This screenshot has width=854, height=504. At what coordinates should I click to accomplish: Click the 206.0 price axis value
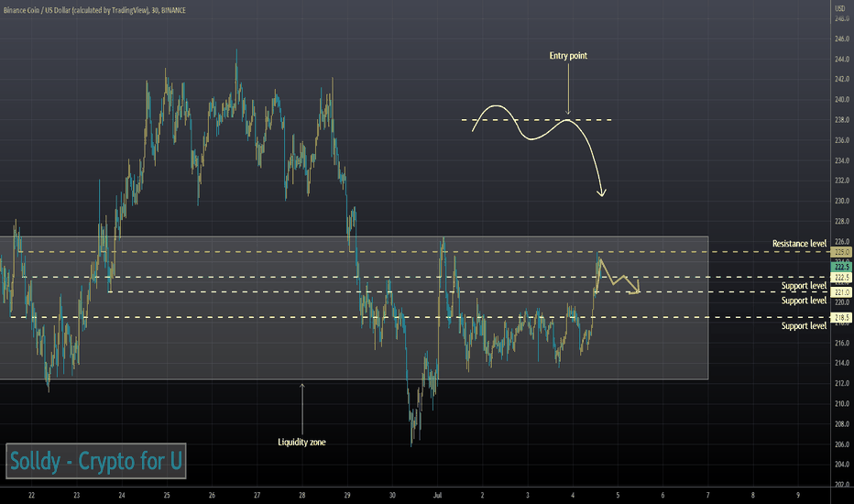coord(842,444)
